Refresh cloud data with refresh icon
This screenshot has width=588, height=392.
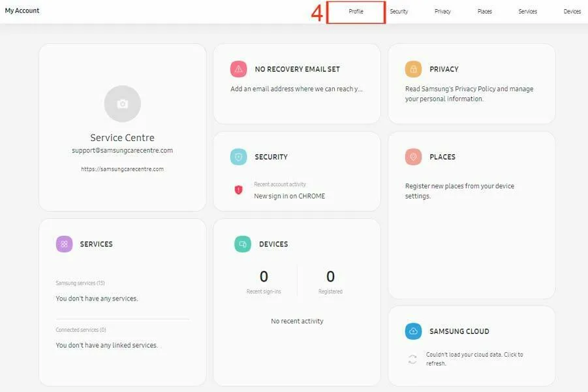pos(412,359)
